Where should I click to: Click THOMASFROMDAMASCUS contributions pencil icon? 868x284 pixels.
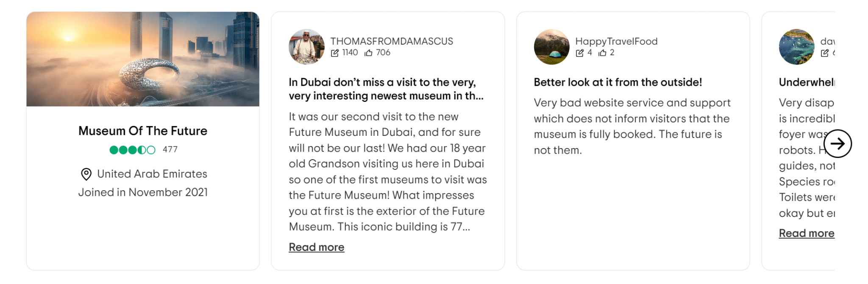click(335, 53)
